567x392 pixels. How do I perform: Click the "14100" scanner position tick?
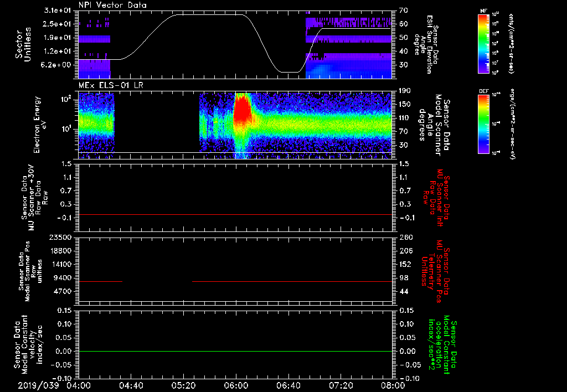click(x=61, y=264)
